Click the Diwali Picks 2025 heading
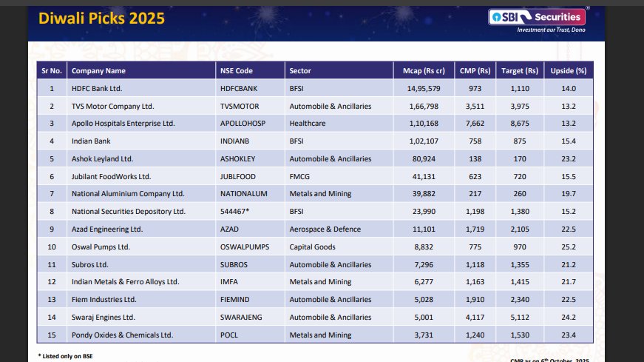The image size is (644, 362). (101, 18)
